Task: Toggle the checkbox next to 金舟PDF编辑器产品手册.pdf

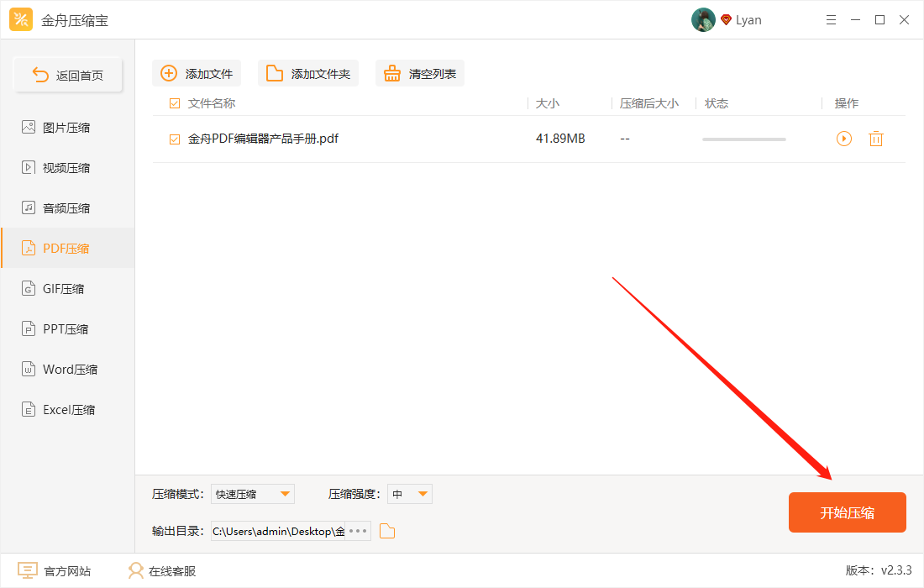Action: (174, 139)
